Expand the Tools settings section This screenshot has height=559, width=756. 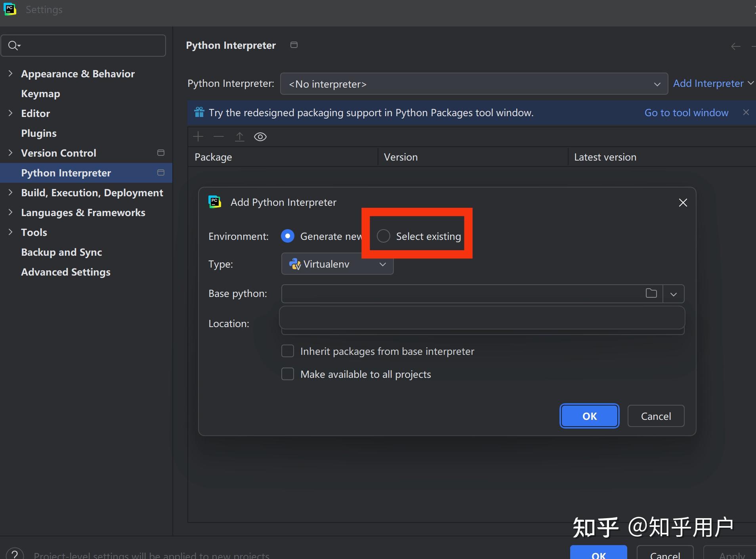10,232
